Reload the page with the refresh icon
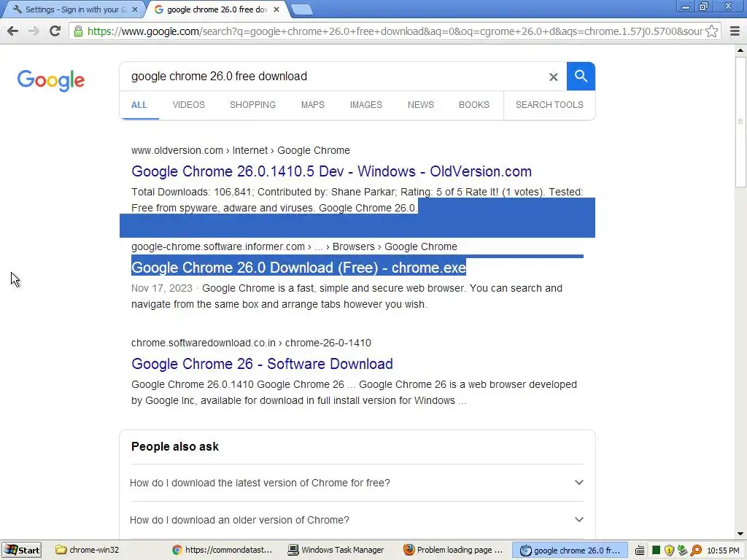Image resolution: width=747 pixels, height=560 pixels. point(55,31)
